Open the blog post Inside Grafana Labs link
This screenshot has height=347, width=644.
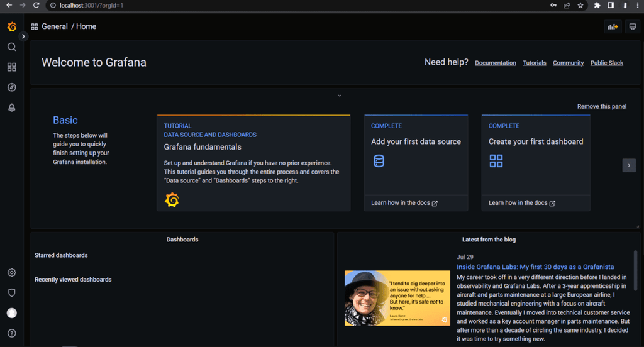pos(535,267)
